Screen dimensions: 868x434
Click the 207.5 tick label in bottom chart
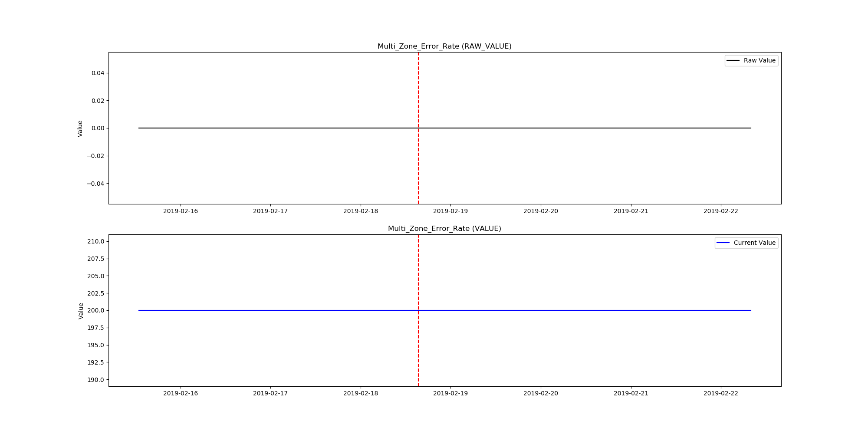click(x=95, y=259)
